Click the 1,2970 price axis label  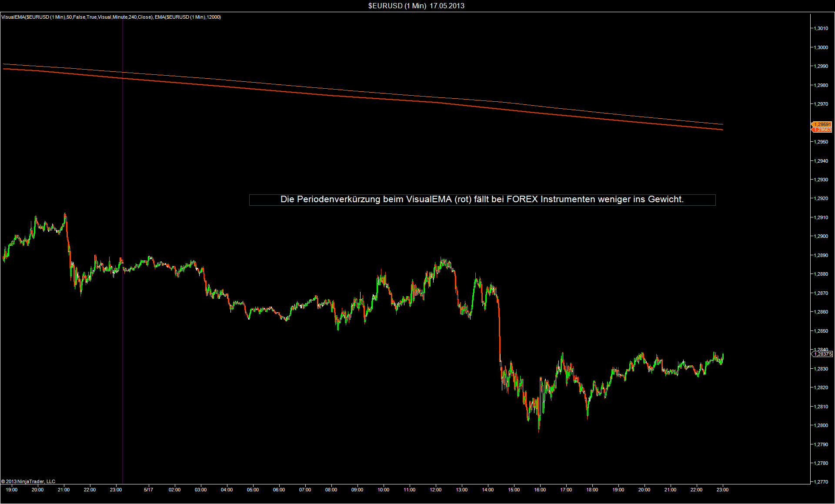pyautogui.click(x=821, y=104)
